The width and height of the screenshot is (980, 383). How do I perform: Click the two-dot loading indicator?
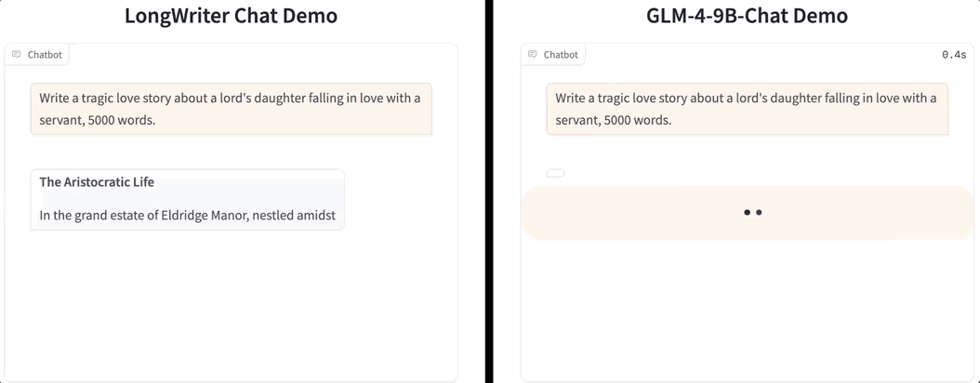(x=752, y=213)
